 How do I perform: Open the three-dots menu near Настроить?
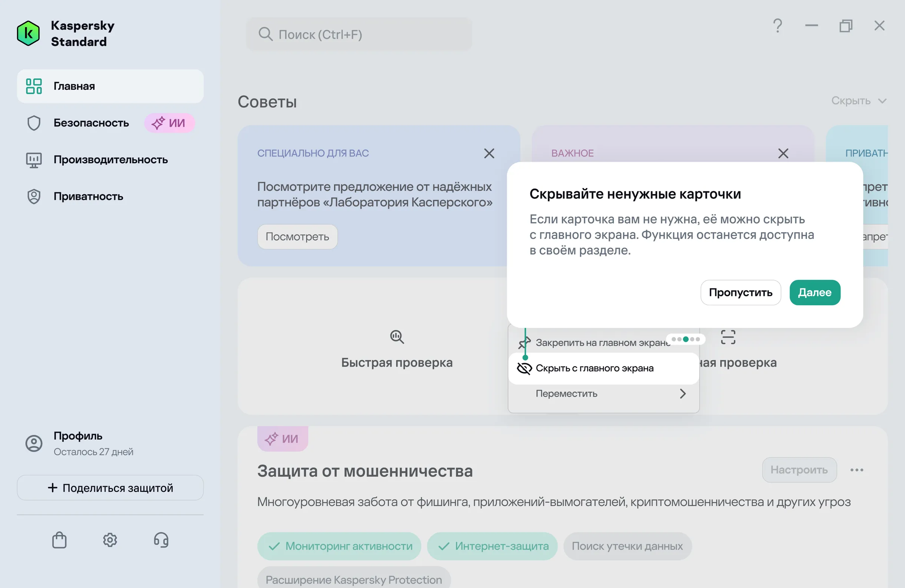(857, 470)
